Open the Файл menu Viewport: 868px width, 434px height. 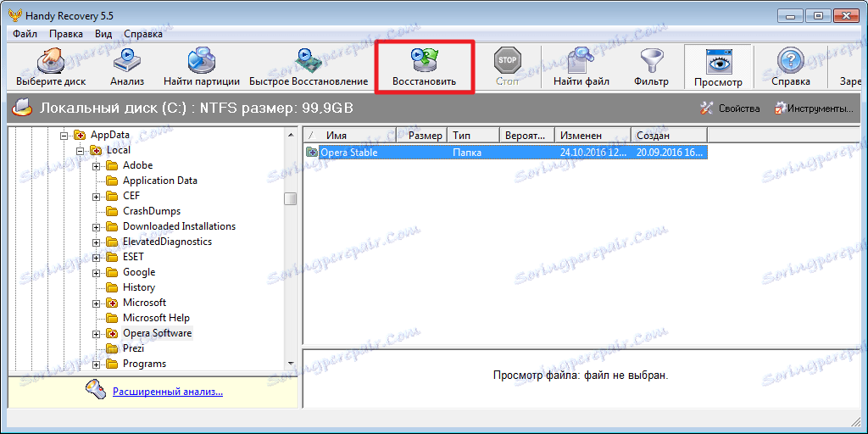click(x=25, y=34)
